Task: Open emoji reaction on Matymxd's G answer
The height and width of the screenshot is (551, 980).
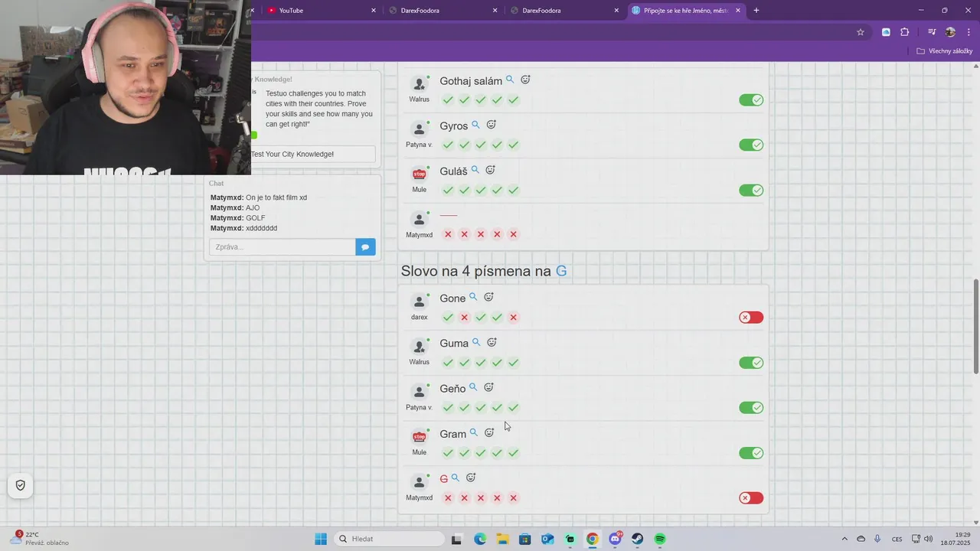Action: tap(471, 478)
